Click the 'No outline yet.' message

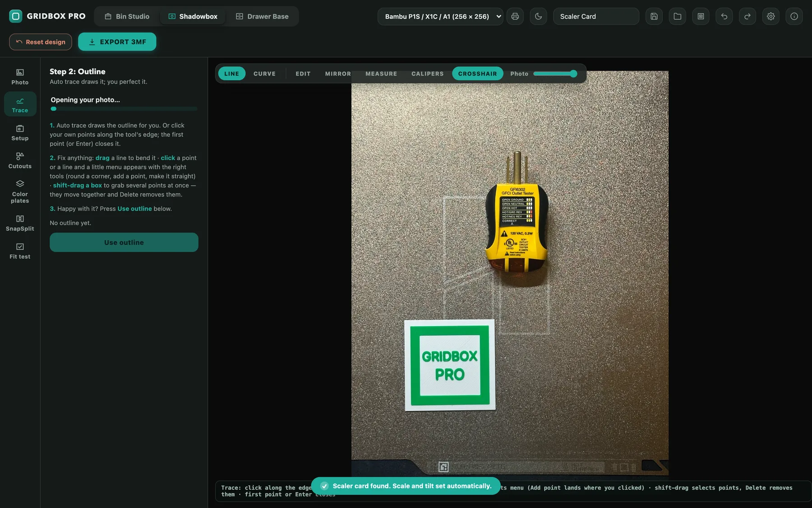pos(70,223)
